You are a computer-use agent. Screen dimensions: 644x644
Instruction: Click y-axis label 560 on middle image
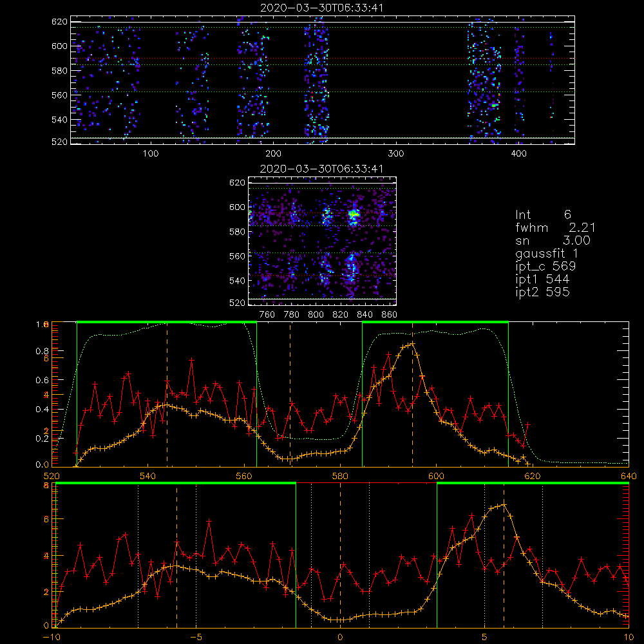tap(237, 256)
